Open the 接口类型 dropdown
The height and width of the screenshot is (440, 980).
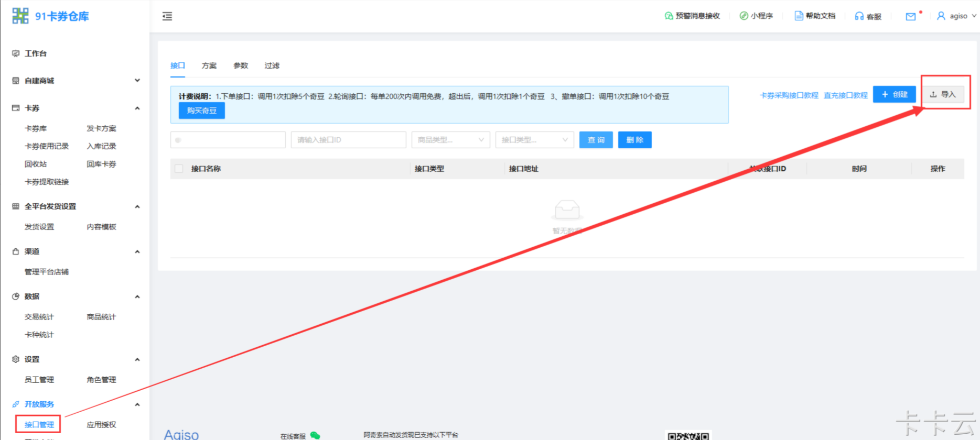535,140
